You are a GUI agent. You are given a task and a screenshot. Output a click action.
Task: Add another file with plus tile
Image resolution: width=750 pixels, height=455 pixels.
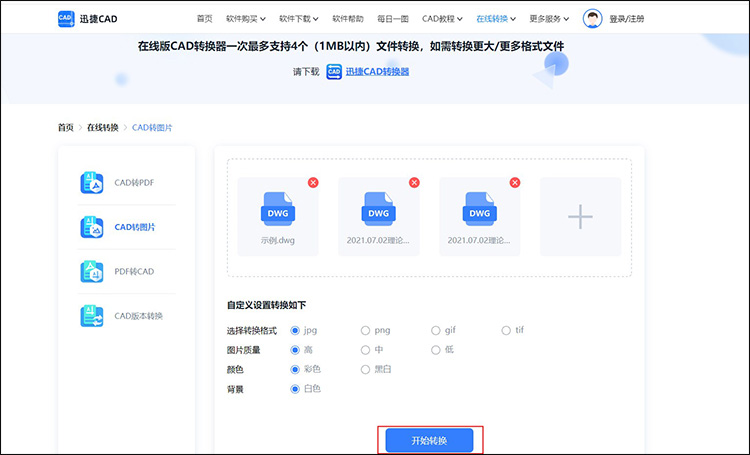click(581, 217)
